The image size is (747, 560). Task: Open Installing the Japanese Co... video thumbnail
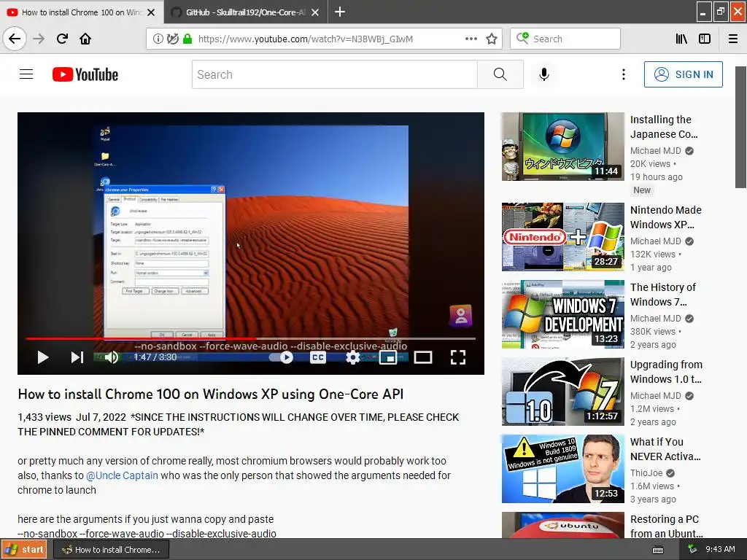(x=562, y=147)
